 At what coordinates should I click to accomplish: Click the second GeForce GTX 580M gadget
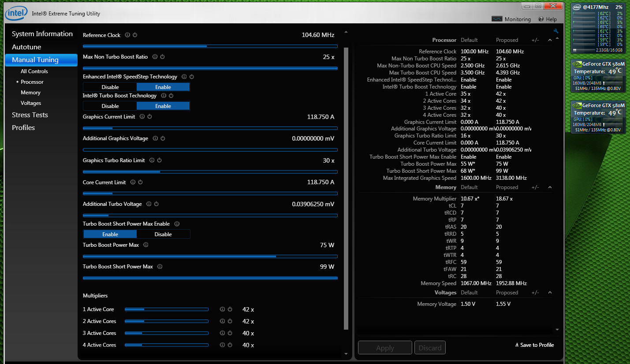pos(598,117)
